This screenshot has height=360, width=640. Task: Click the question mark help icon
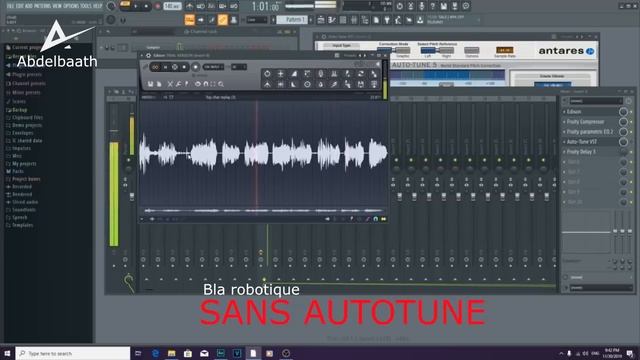433,6
